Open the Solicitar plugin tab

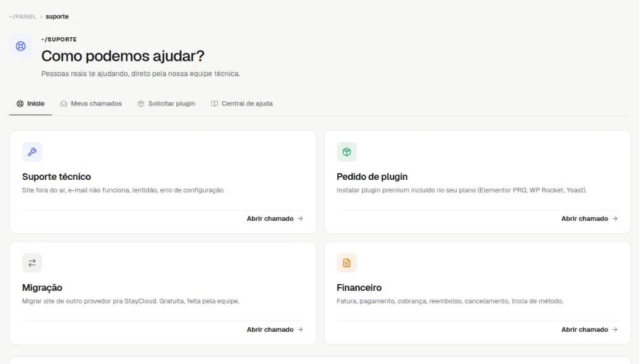pyautogui.click(x=166, y=104)
